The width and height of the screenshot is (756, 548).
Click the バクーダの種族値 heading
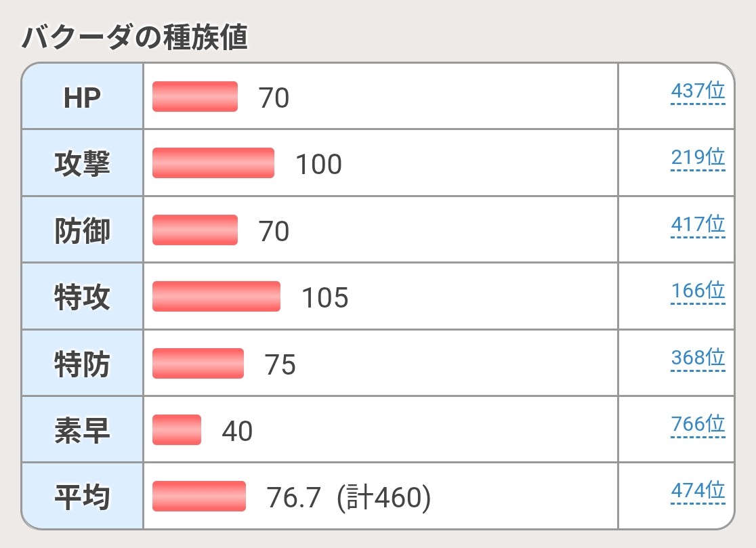click(x=135, y=37)
